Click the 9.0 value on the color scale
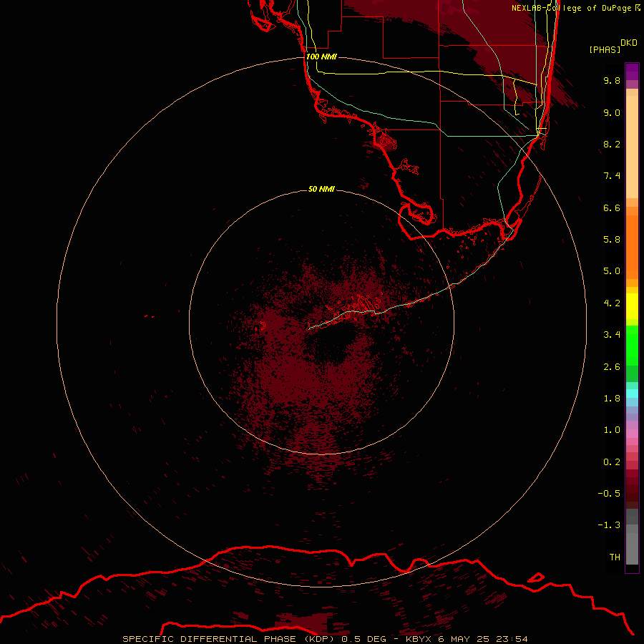This screenshot has width=644, height=644. tap(612, 112)
